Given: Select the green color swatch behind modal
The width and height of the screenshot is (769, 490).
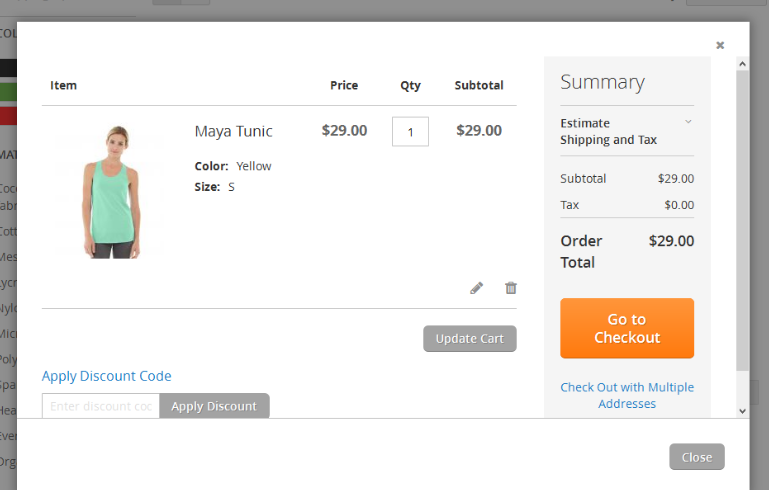Looking at the screenshot, I should [8, 92].
